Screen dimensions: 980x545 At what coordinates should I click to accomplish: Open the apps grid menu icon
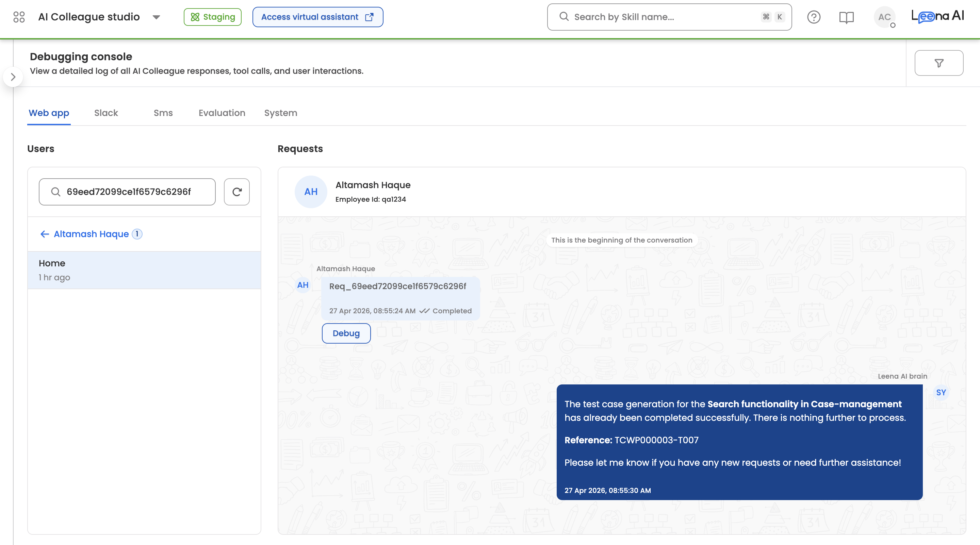[19, 17]
